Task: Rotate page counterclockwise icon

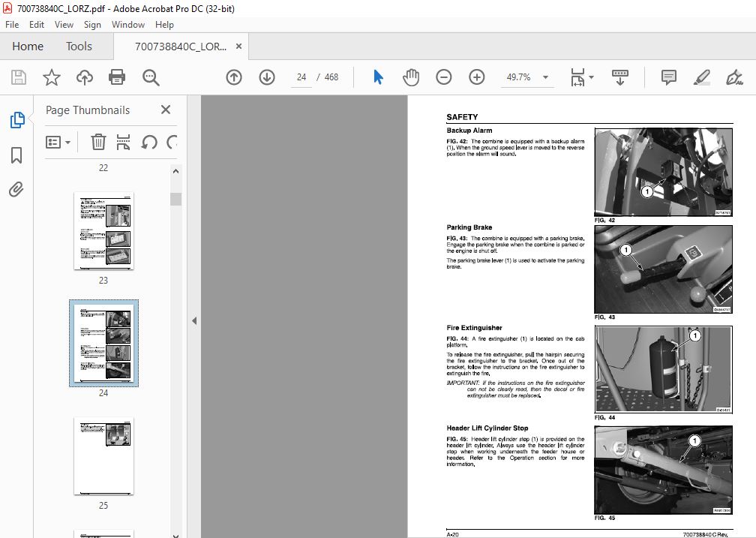Action: pyautogui.click(x=149, y=142)
